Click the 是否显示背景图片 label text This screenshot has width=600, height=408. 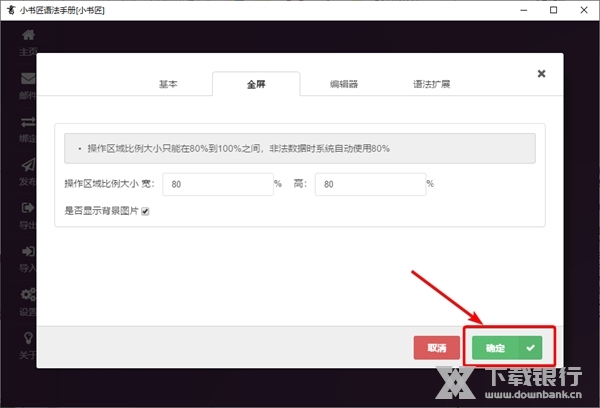tap(101, 211)
